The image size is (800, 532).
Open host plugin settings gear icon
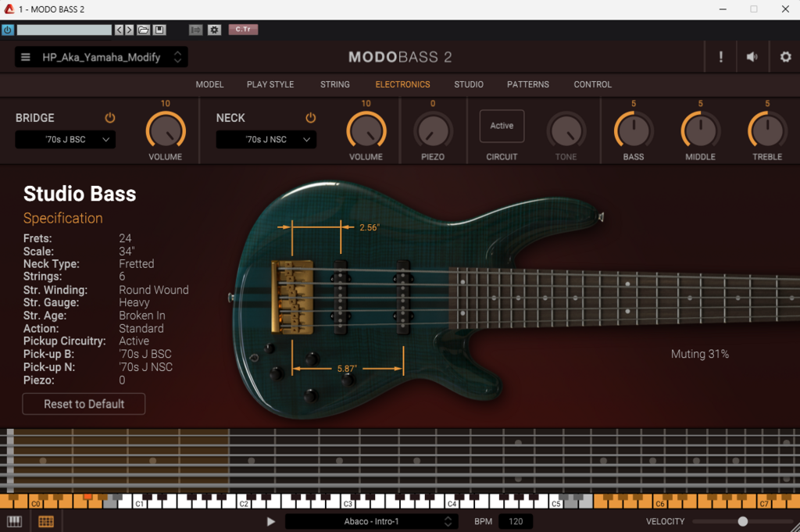[214, 30]
